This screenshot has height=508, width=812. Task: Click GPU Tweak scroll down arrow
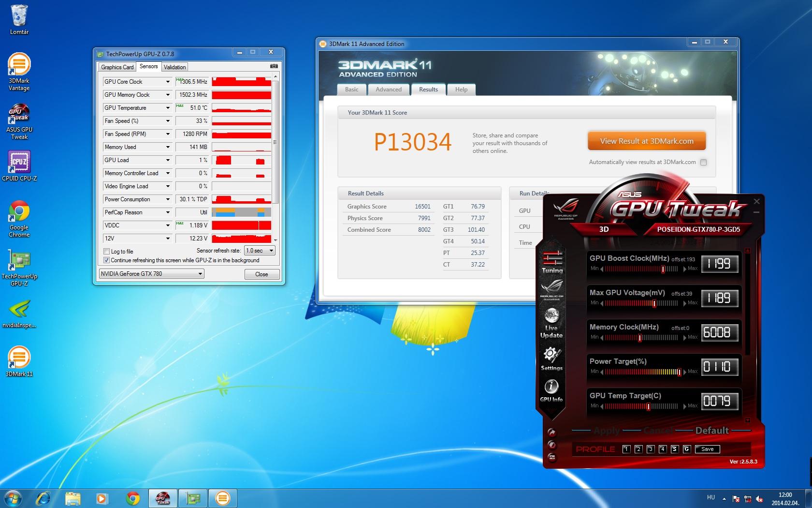pos(748,420)
